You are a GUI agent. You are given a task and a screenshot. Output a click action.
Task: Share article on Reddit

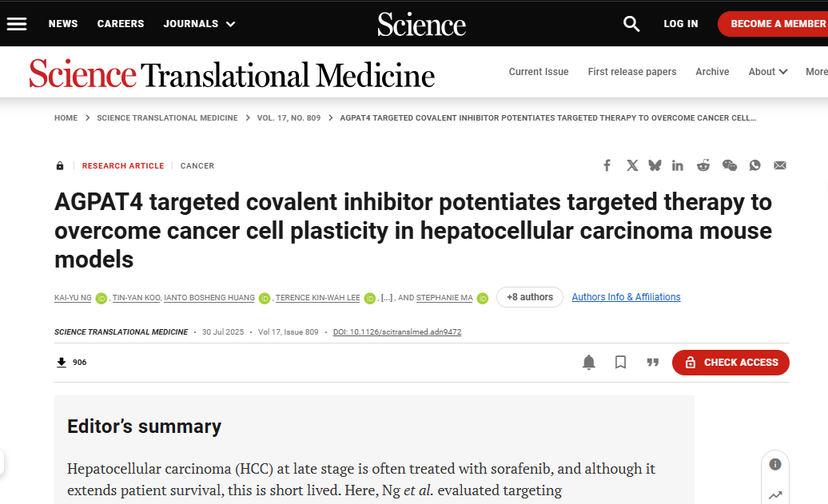point(703,165)
